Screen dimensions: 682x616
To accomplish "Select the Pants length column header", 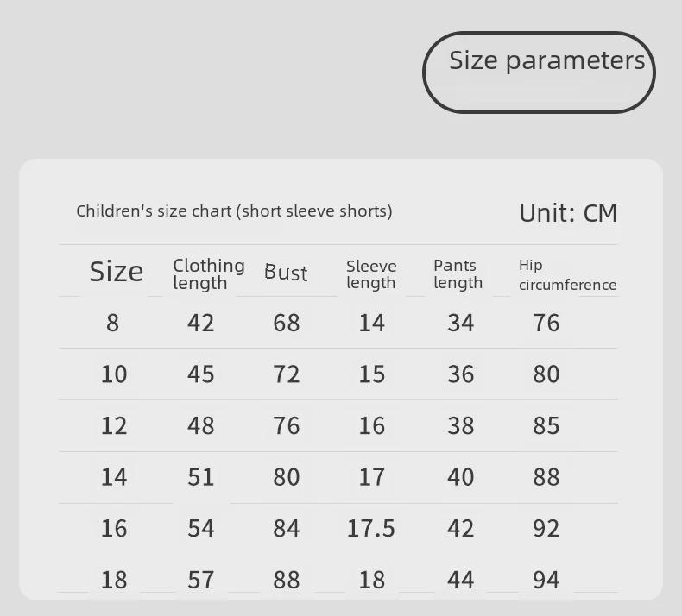I will click(458, 273).
